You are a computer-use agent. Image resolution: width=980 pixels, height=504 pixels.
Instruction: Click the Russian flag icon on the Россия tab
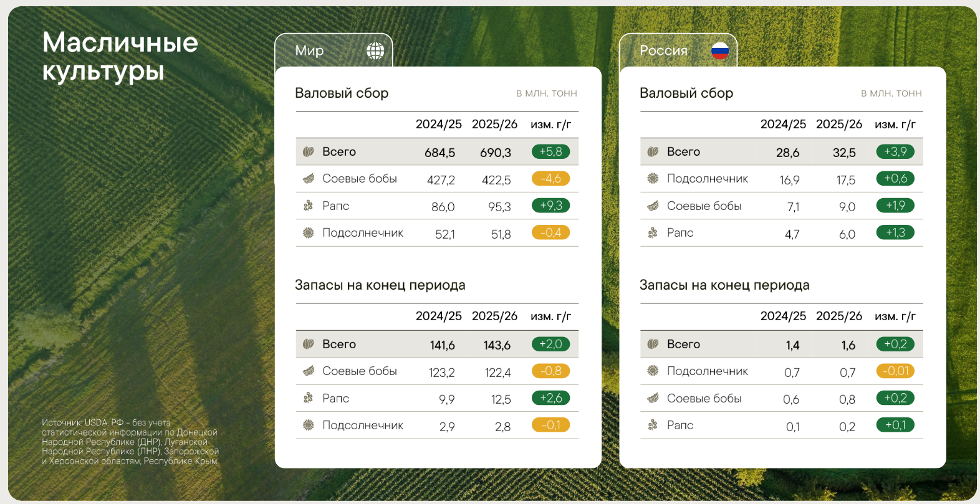coord(720,51)
